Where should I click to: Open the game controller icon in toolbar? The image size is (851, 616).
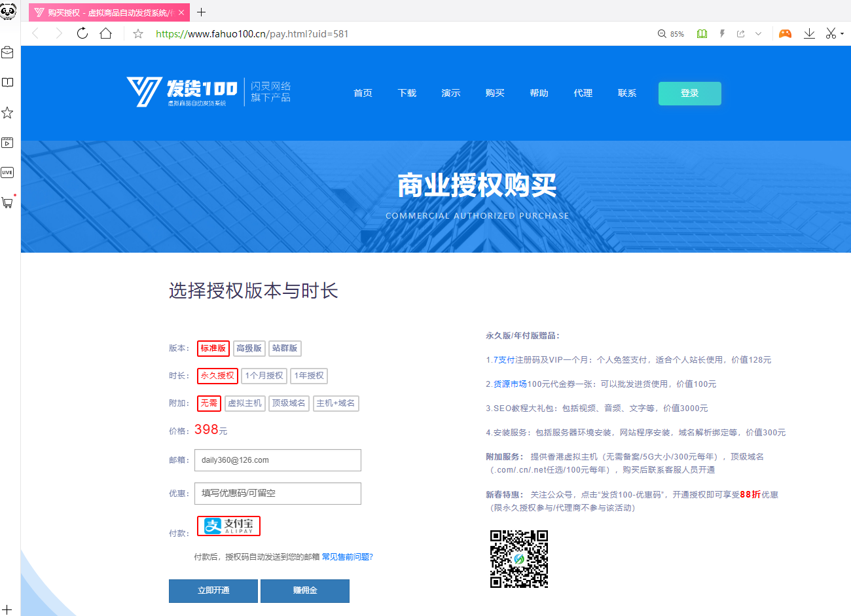point(785,33)
